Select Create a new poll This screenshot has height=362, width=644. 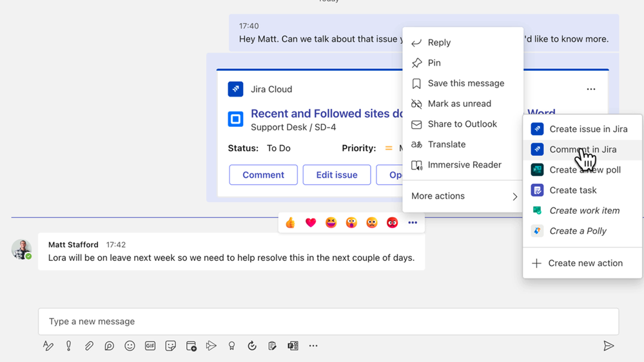coord(583,170)
